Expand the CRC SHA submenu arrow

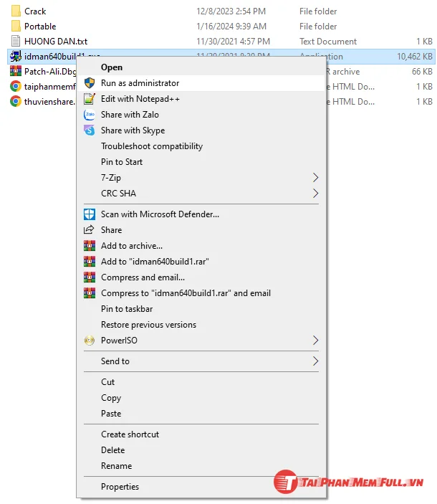[x=315, y=193]
